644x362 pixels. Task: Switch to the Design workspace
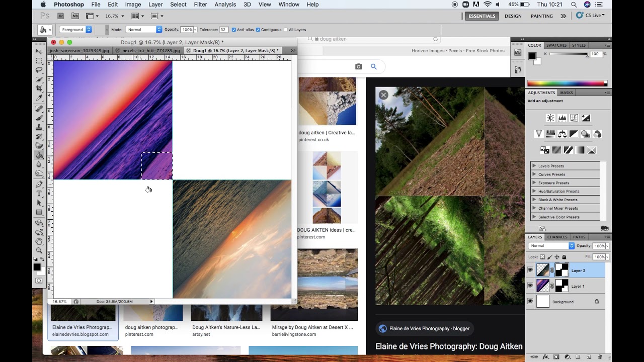tap(513, 16)
